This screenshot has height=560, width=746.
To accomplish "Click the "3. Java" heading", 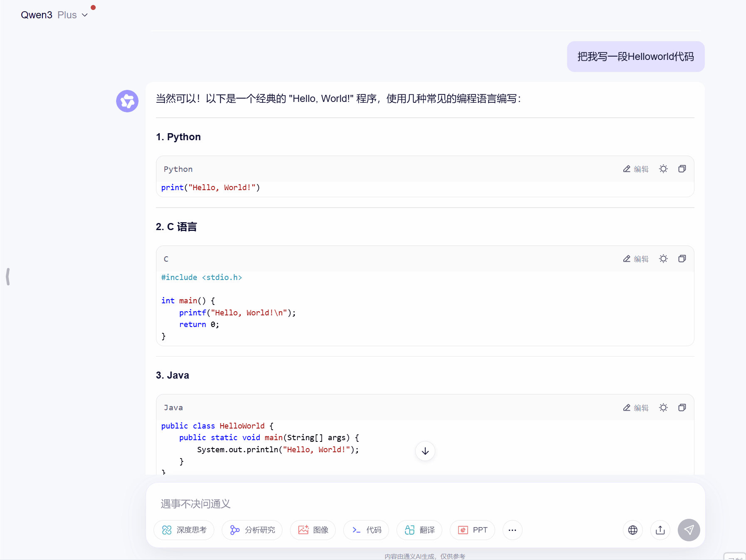I will 173,375.
